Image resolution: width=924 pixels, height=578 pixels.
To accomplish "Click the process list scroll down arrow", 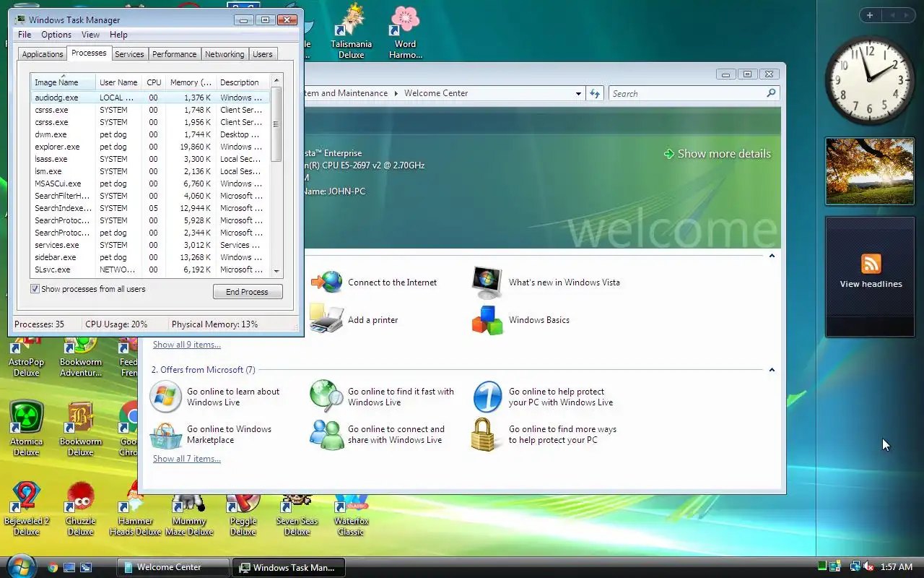I will coord(276,271).
